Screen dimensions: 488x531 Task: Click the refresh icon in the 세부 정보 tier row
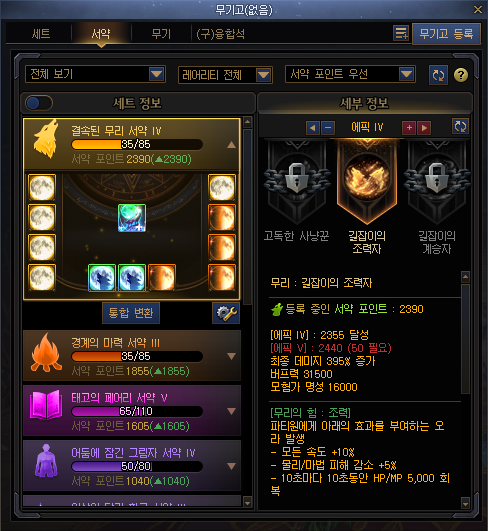460,126
